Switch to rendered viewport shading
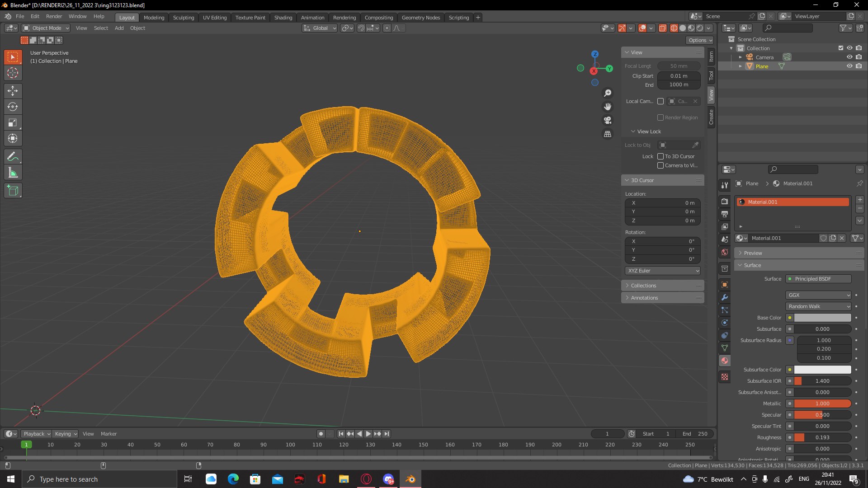868x488 pixels. [x=700, y=28]
